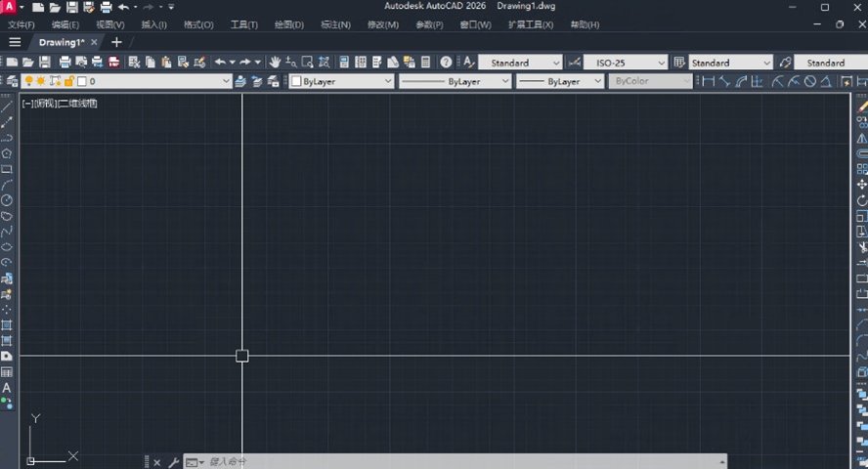This screenshot has width=868, height=469.
Task: Click Make Object's Layer Current icon
Action: (240, 81)
